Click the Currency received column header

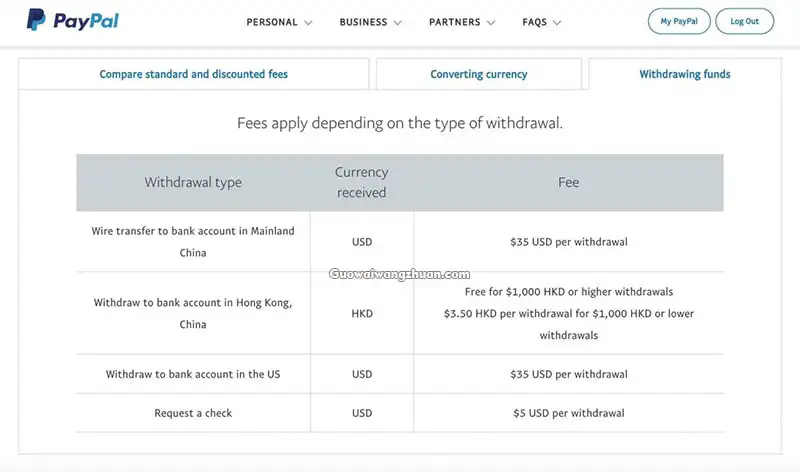click(362, 182)
